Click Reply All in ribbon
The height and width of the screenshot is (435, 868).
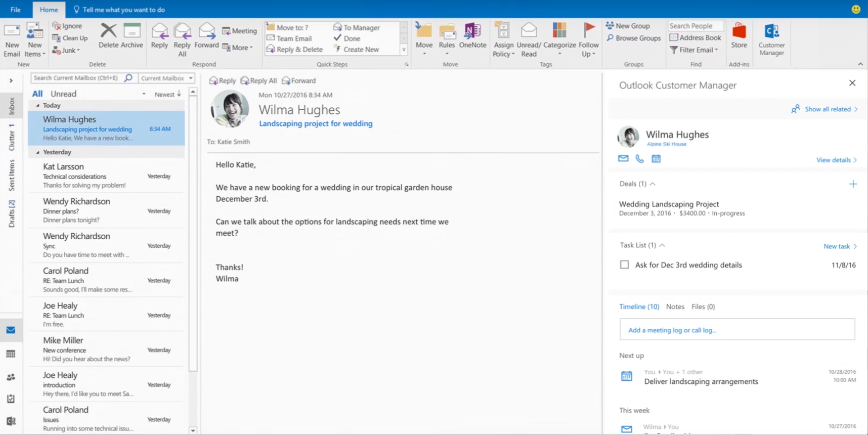click(x=182, y=40)
